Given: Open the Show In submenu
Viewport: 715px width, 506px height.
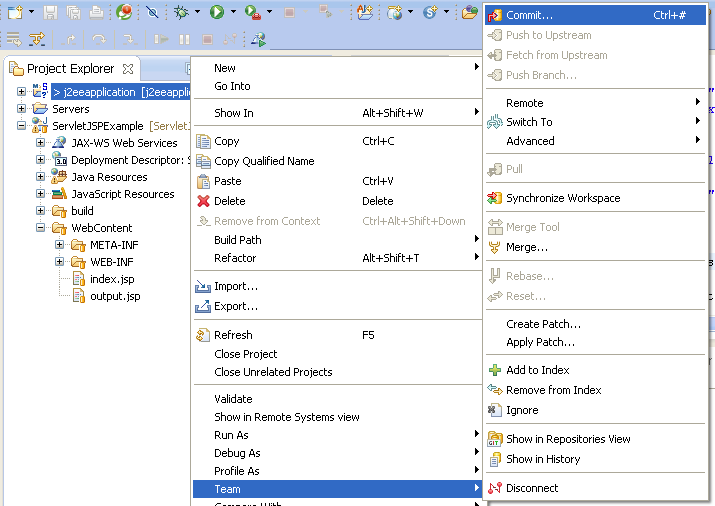Looking at the screenshot, I should pos(337,113).
